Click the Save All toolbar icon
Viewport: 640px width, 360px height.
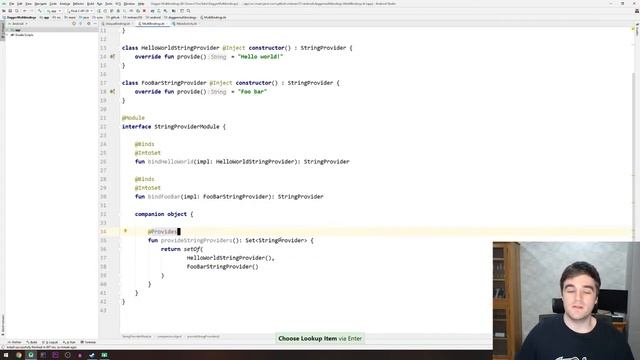coord(10,11)
